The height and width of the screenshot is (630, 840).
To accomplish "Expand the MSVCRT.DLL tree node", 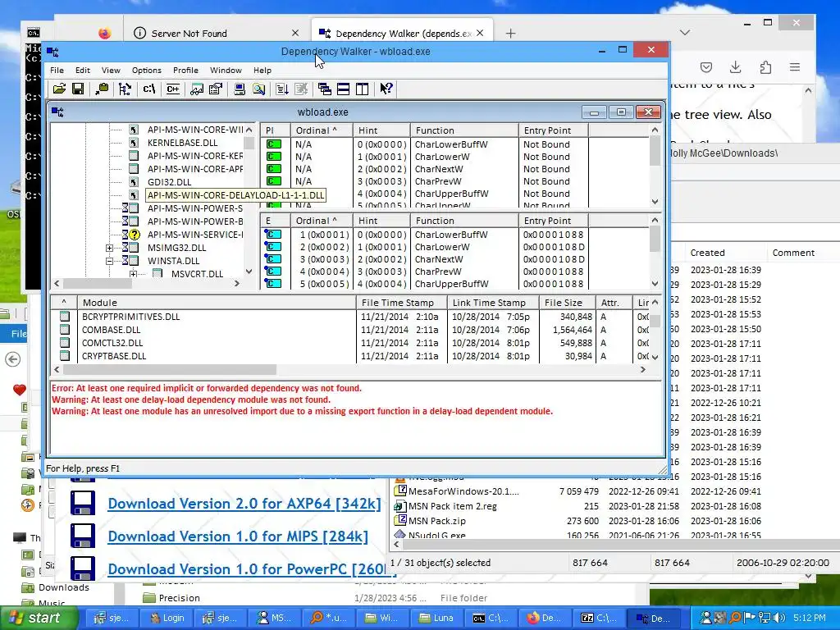I will coord(133,274).
